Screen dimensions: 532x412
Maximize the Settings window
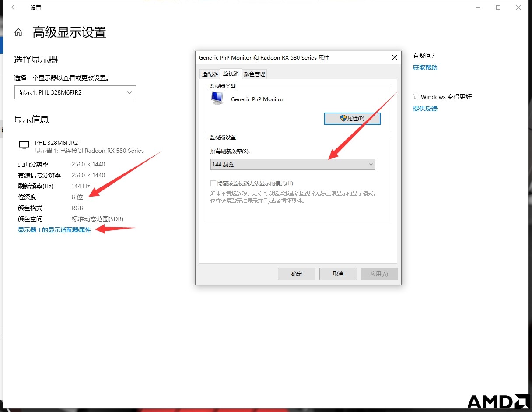click(498, 7)
